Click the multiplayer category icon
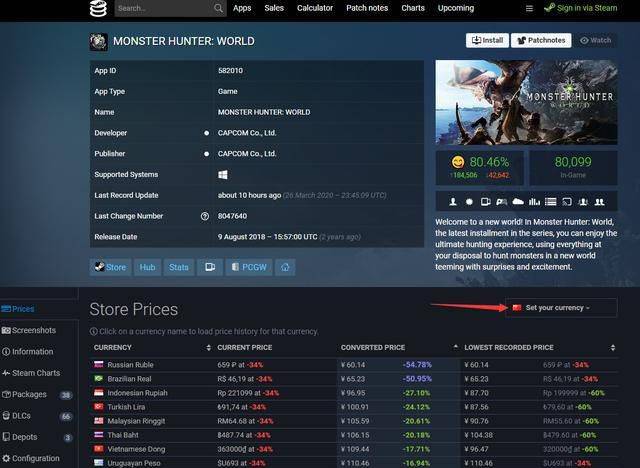Screen dimensions: 640x468 [x=600, y=202]
